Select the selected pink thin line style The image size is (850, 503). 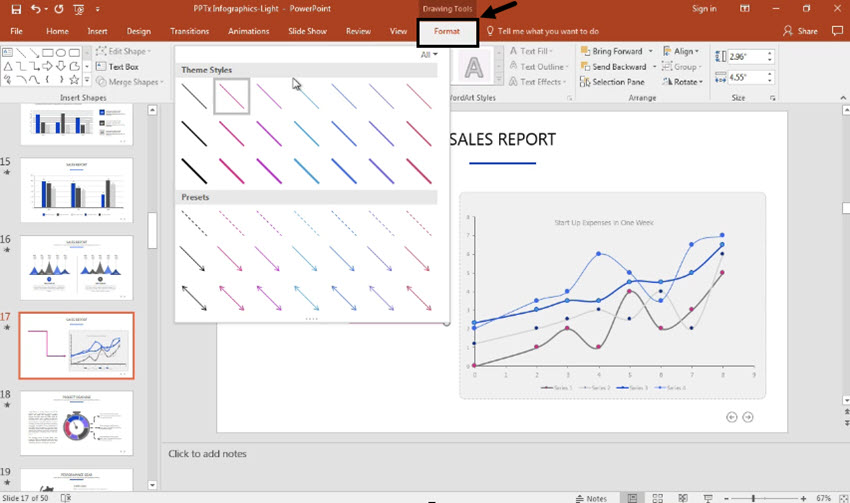(x=231, y=95)
